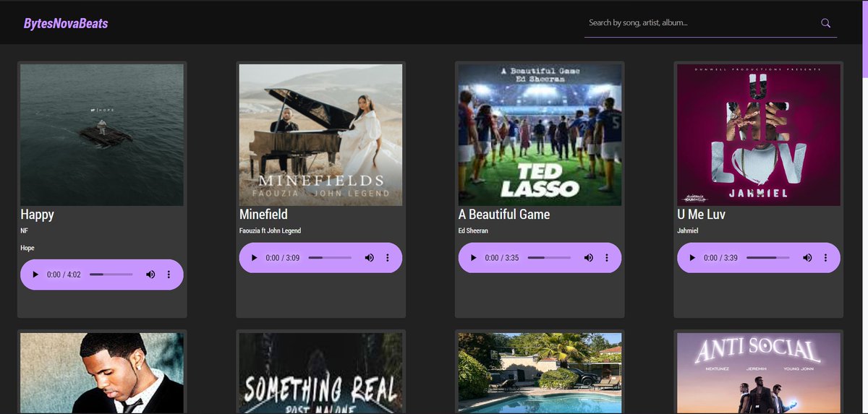868x414 pixels.
Task: Mute the A Beautiful Game player
Action: coord(589,258)
